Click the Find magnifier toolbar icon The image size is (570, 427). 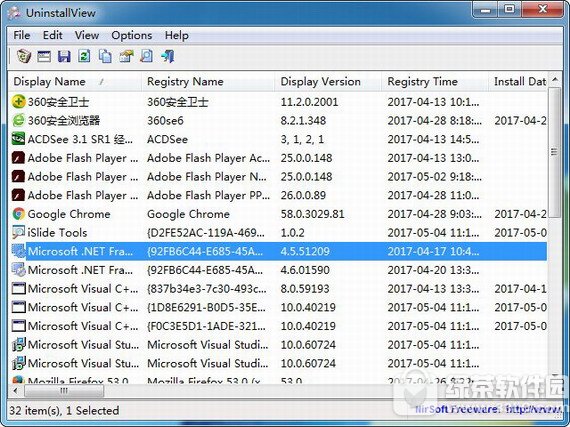tap(146, 56)
